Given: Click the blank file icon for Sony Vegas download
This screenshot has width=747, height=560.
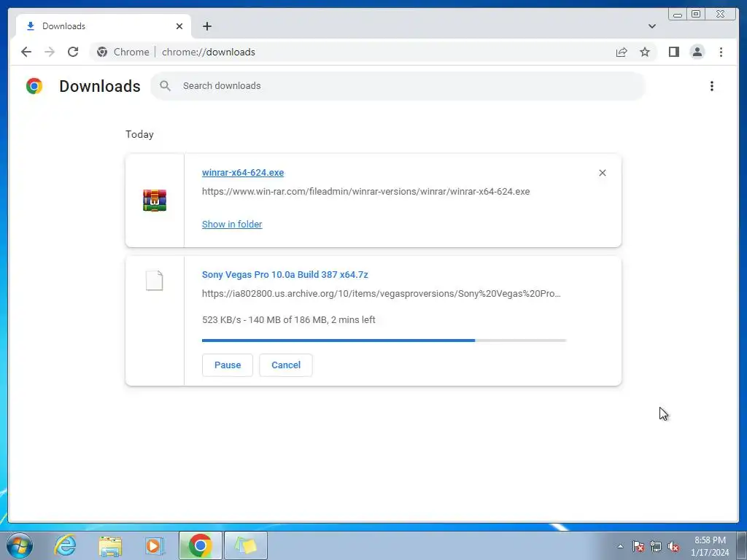Looking at the screenshot, I should [x=155, y=281].
